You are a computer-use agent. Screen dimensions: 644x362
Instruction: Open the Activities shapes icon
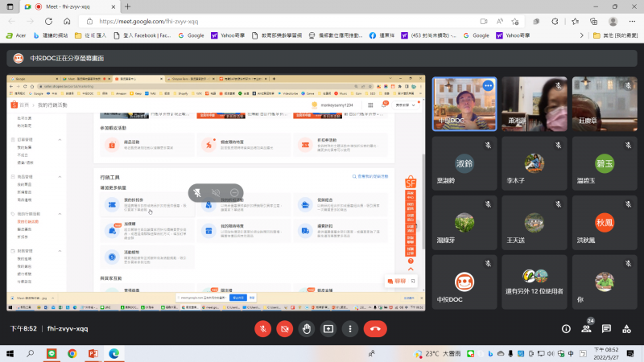click(626, 329)
